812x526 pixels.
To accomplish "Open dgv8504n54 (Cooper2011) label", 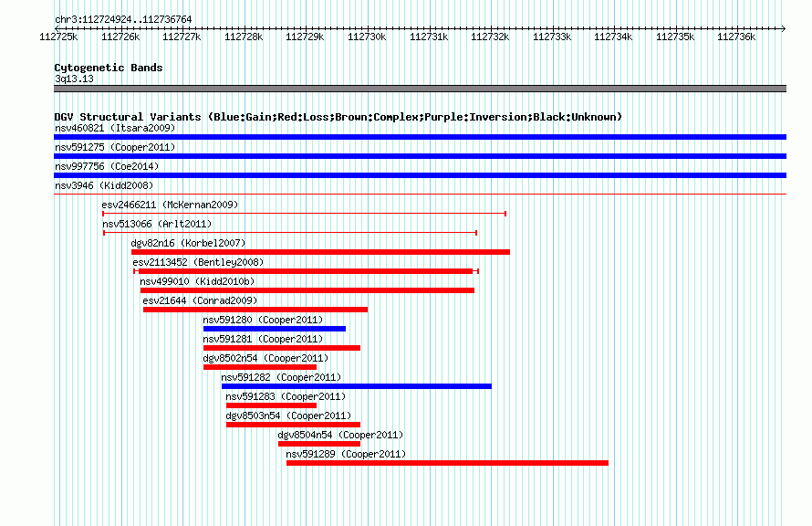I will [340, 435].
